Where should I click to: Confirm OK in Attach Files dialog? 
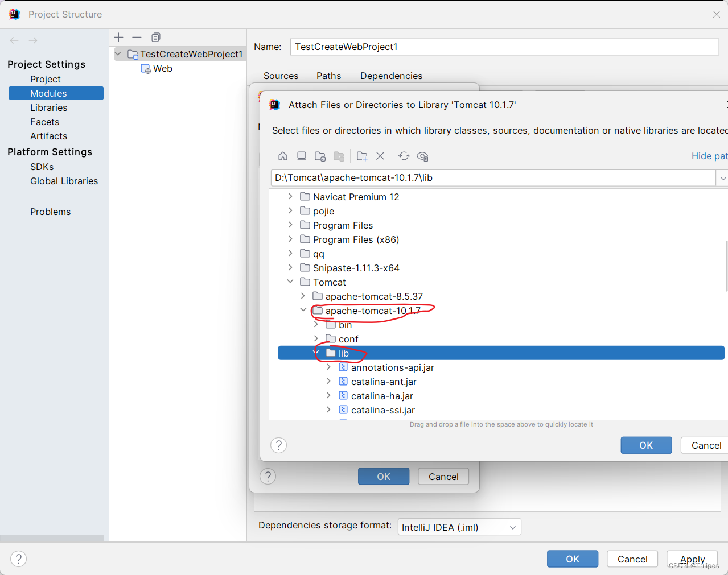click(646, 445)
